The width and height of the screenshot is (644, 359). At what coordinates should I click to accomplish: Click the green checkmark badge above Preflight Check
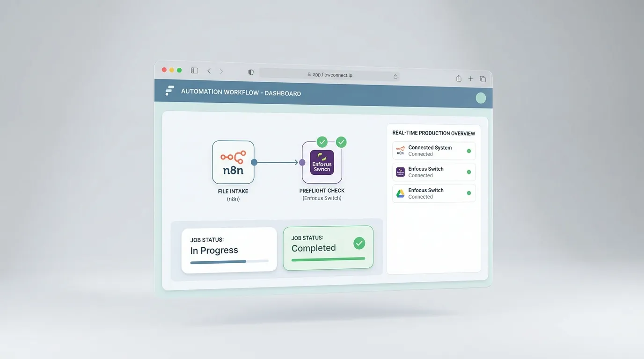[x=322, y=142]
